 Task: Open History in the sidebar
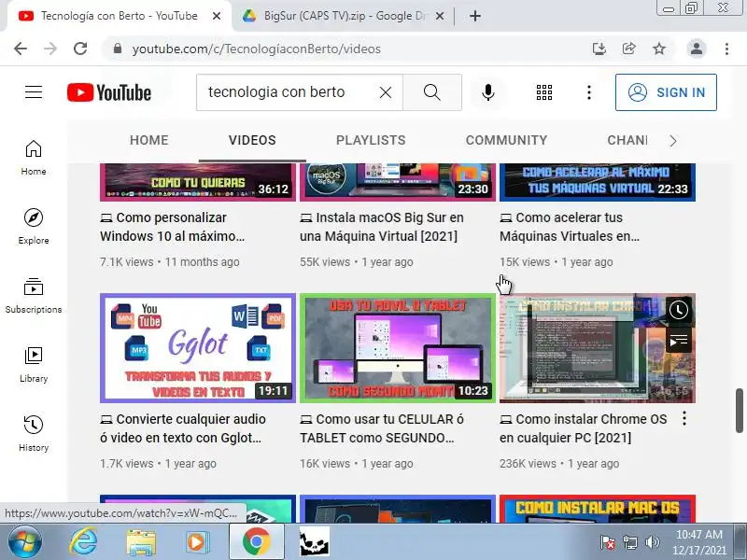[x=34, y=434]
